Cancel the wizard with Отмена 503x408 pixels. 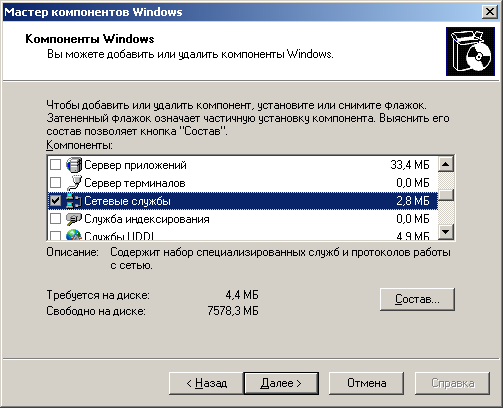pyautogui.click(x=366, y=383)
